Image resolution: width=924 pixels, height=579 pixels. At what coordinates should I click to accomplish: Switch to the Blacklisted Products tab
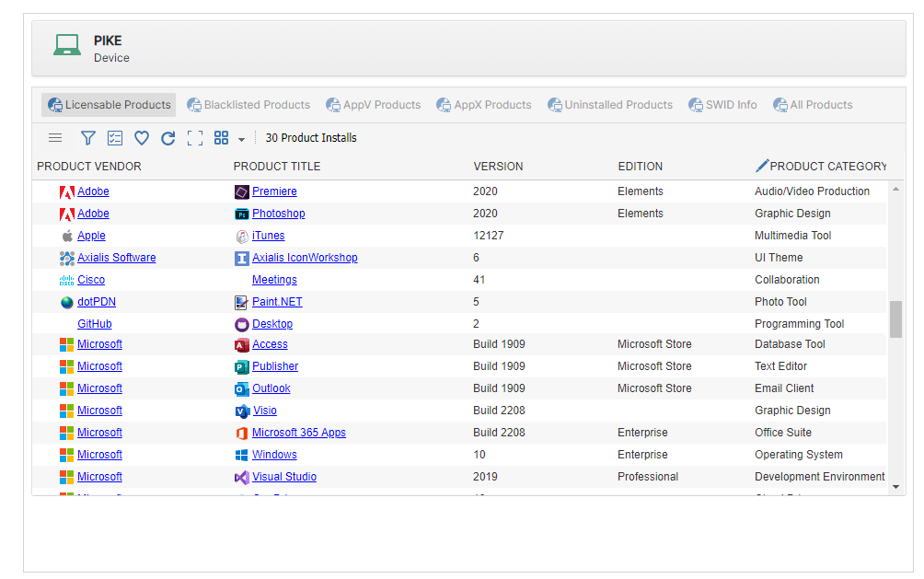point(248,104)
